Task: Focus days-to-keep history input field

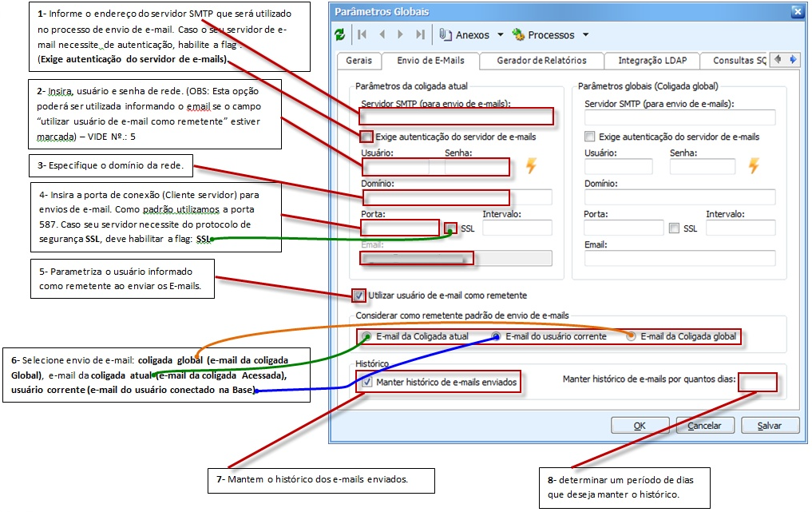Action: 758,383
